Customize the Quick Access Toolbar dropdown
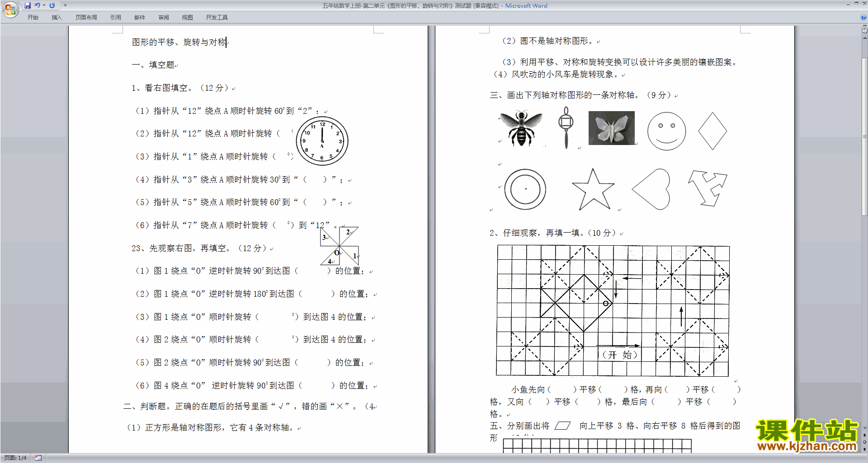 [x=65, y=5]
